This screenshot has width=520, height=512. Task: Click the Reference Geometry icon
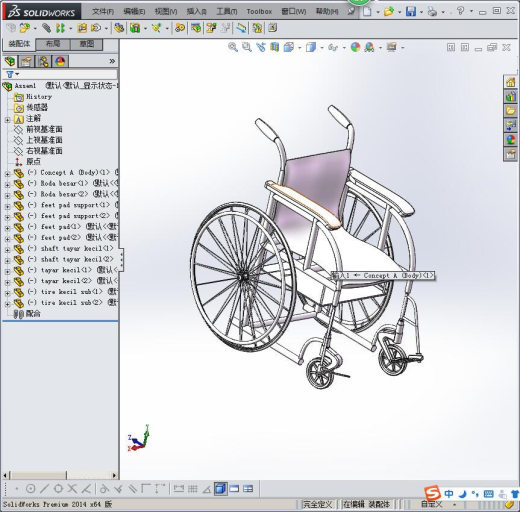pos(156,28)
